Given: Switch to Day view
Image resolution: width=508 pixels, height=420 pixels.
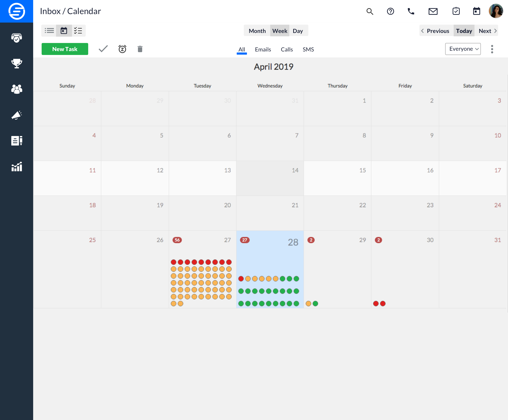Looking at the screenshot, I should [298, 30].
